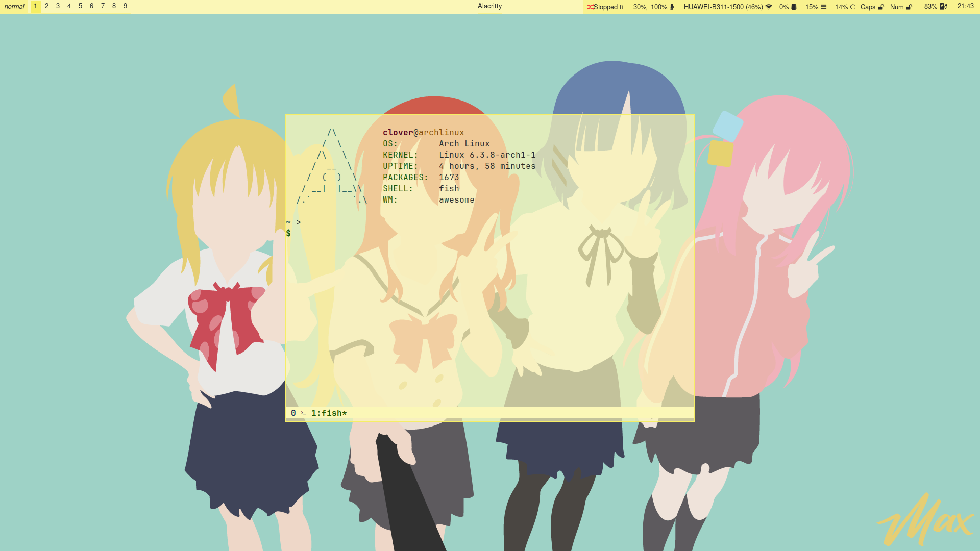Screen dimensions: 980x551
Task: Click the tmux terminal icon in status line
Action: pyautogui.click(x=303, y=413)
